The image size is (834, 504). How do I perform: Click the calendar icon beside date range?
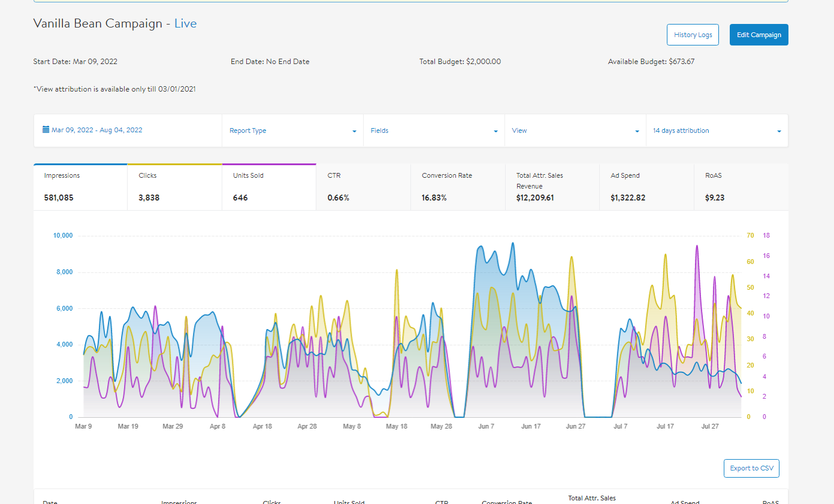46,130
